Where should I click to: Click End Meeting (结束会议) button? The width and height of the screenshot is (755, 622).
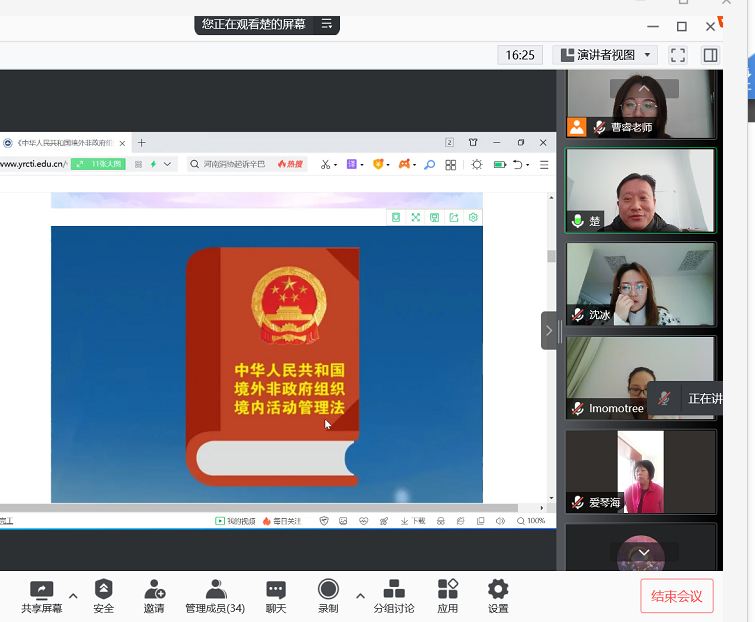point(677,597)
